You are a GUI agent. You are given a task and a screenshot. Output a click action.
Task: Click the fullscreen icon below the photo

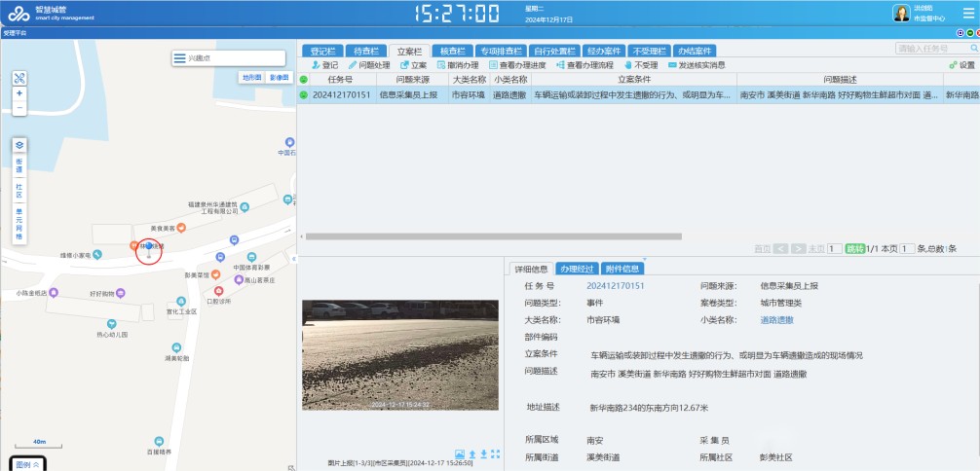click(496, 453)
